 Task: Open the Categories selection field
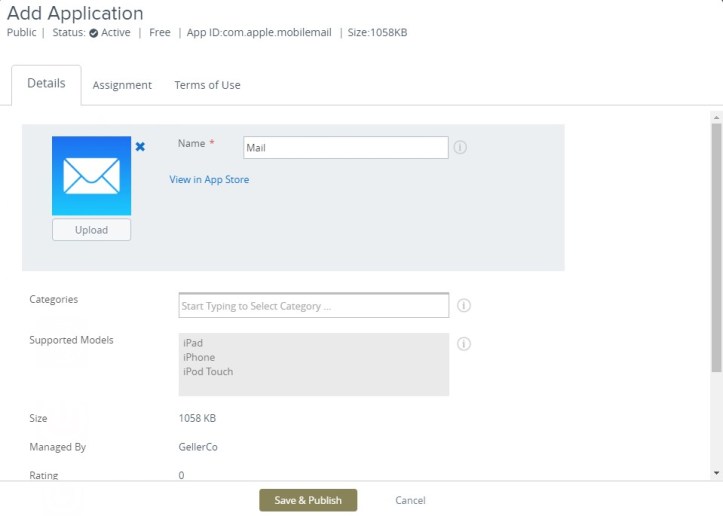pyautogui.click(x=313, y=306)
